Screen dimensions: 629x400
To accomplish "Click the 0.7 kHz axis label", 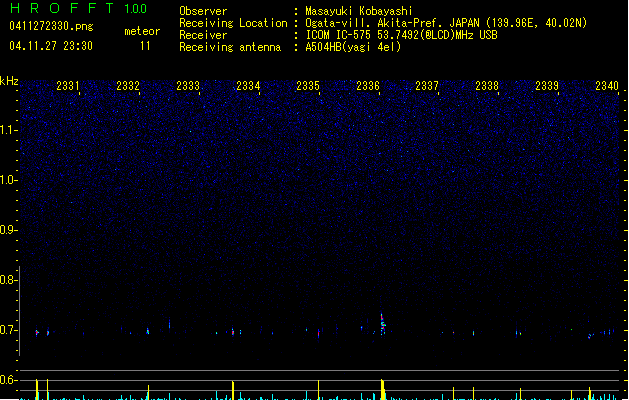I will (8, 330).
